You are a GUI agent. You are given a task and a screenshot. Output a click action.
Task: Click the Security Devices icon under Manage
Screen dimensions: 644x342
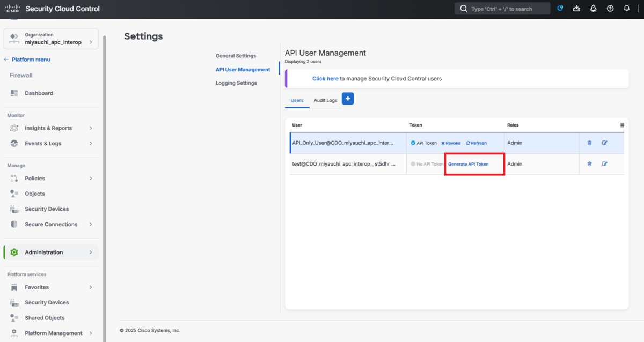point(14,209)
